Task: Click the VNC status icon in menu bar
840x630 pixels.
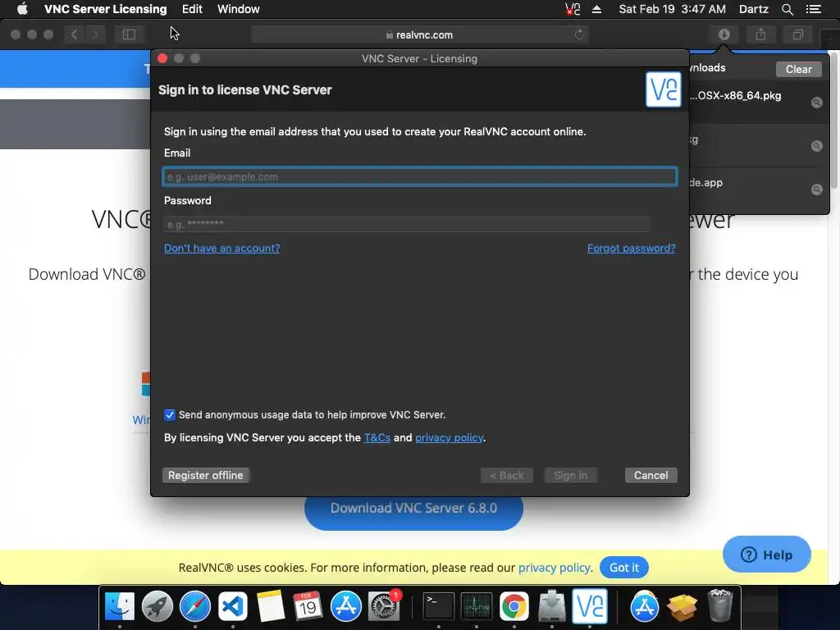Action: pos(573,9)
